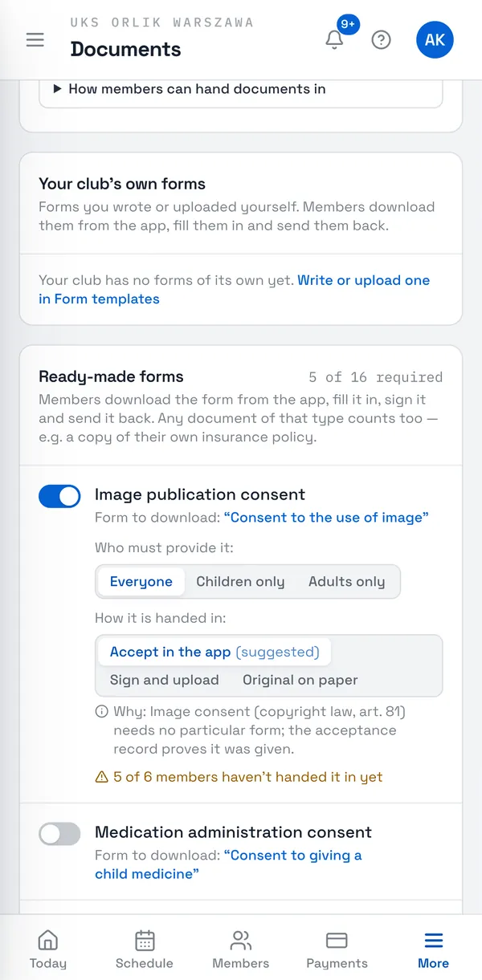Screen dimensions: 482x980
Task: Enable Medication administration consent toggle
Action: (x=59, y=834)
